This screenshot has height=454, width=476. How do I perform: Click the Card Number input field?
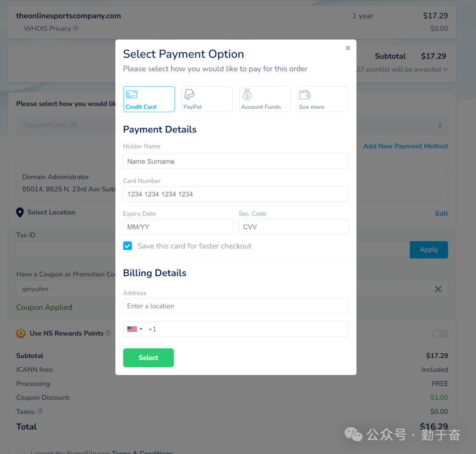235,194
